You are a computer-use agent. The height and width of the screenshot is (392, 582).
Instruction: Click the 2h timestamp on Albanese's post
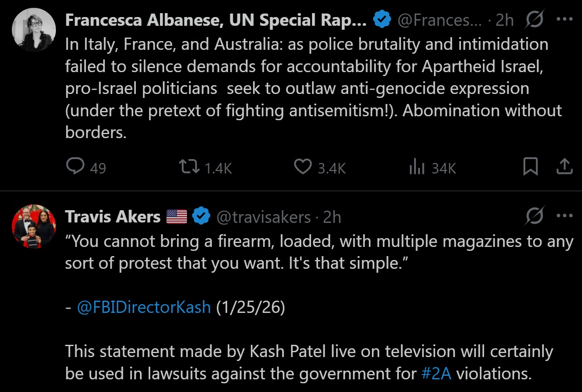(x=505, y=21)
